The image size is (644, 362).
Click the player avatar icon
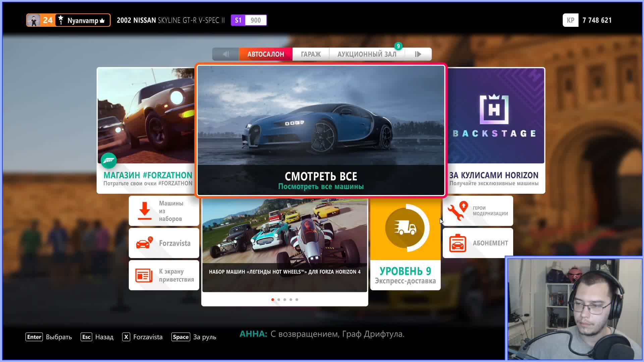coord(34,20)
